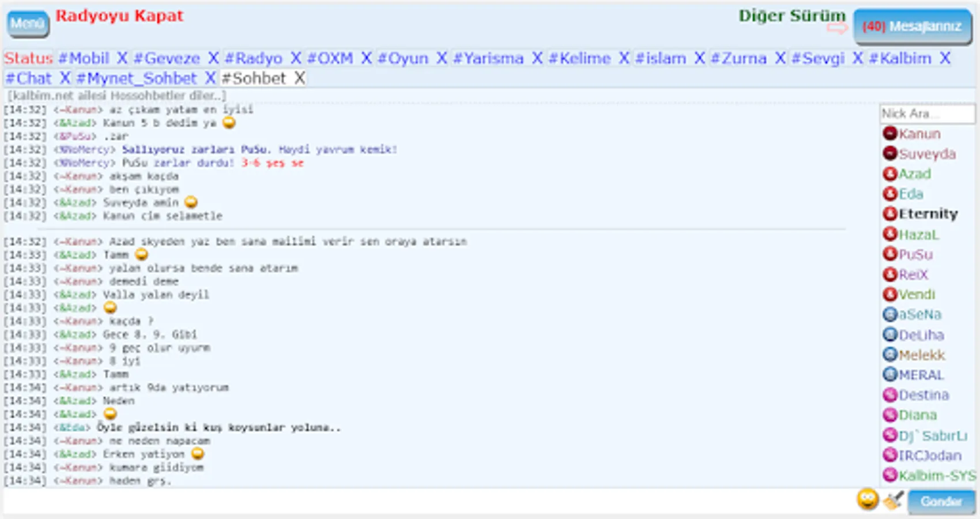Switch to the #Geveze channel tab
This screenshot has width=980, height=519.
click(x=167, y=58)
